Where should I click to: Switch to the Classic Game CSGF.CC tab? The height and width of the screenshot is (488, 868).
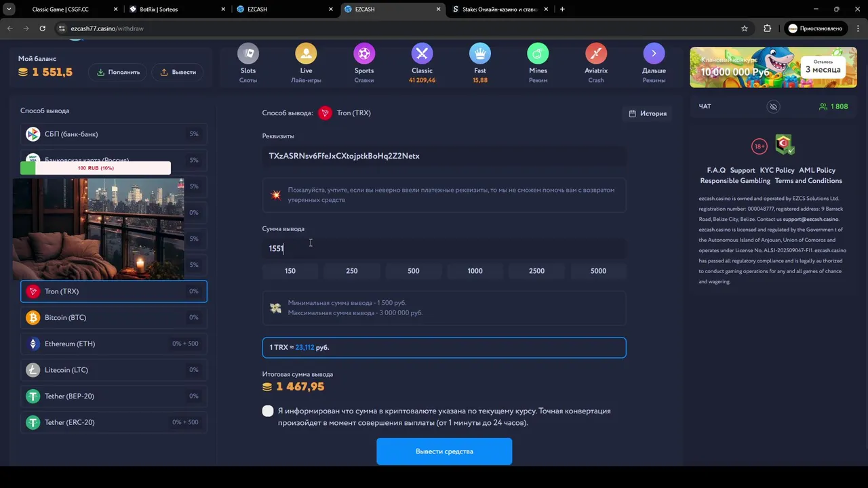[68, 9]
